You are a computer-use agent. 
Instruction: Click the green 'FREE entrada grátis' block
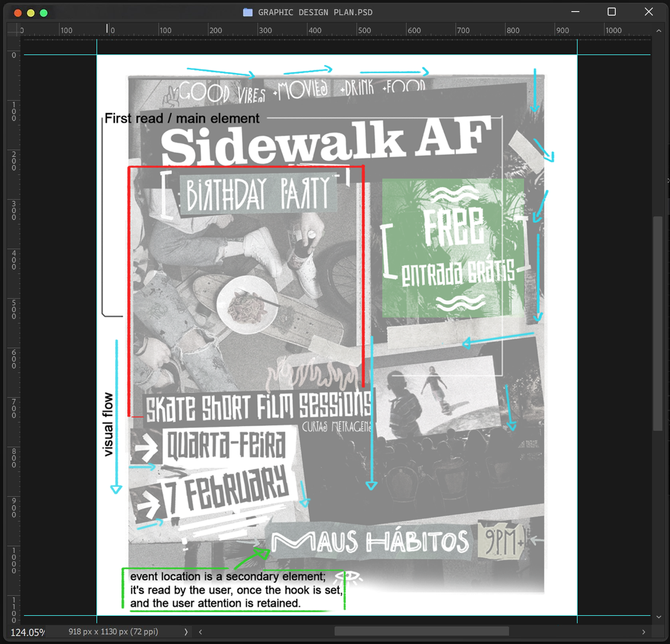click(453, 248)
